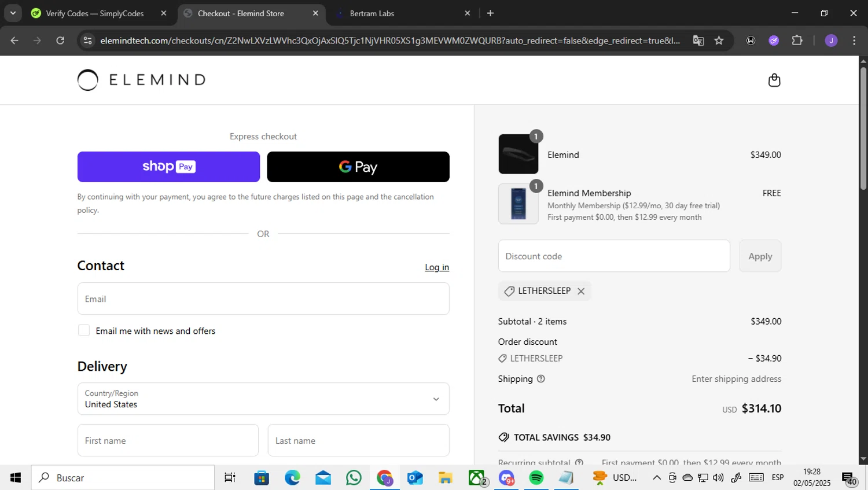This screenshot has width=868, height=490.
Task: Pay with Google Pay button
Action: pos(358,167)
